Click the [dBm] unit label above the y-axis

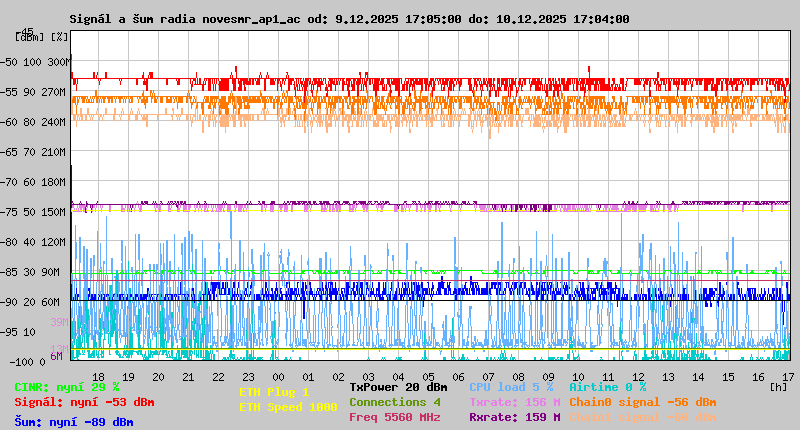pos(31,36)
